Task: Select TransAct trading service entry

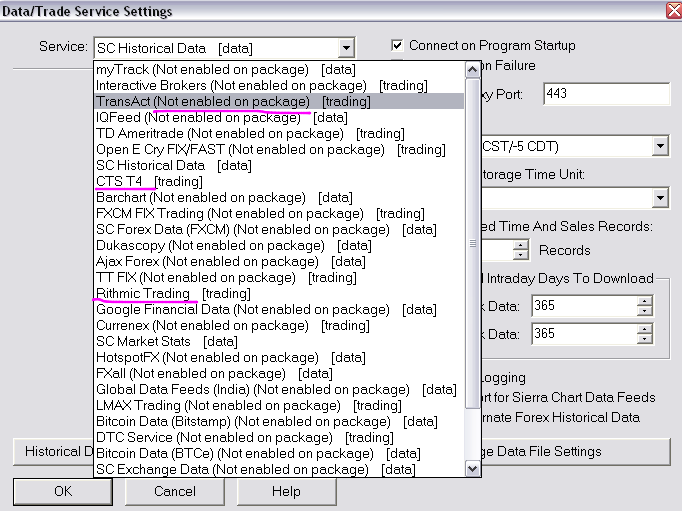Action: (x=279, y=101)
